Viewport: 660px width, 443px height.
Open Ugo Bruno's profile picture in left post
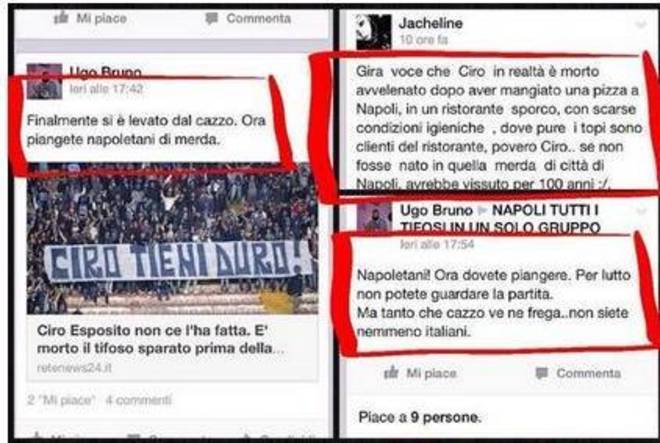[x=44, y=81]
